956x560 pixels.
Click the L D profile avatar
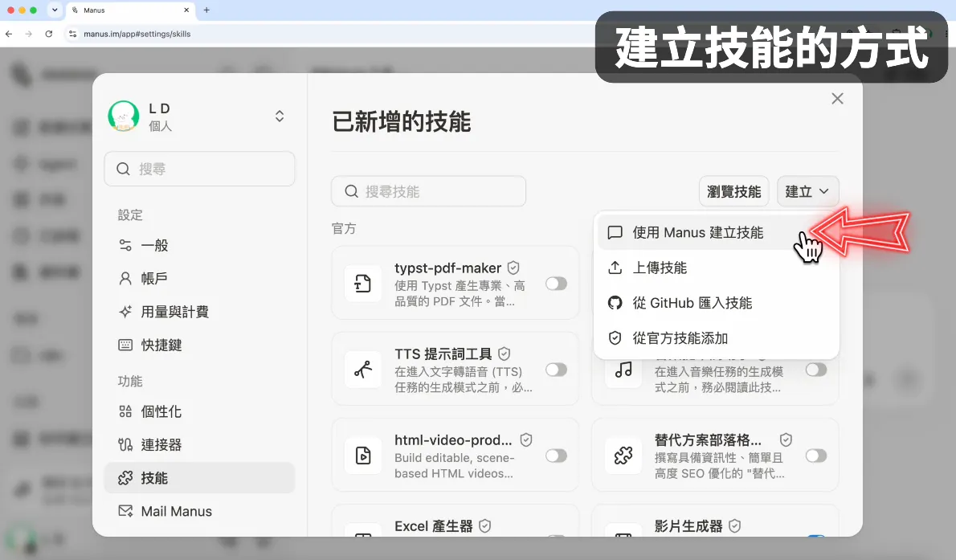[124, 116]
